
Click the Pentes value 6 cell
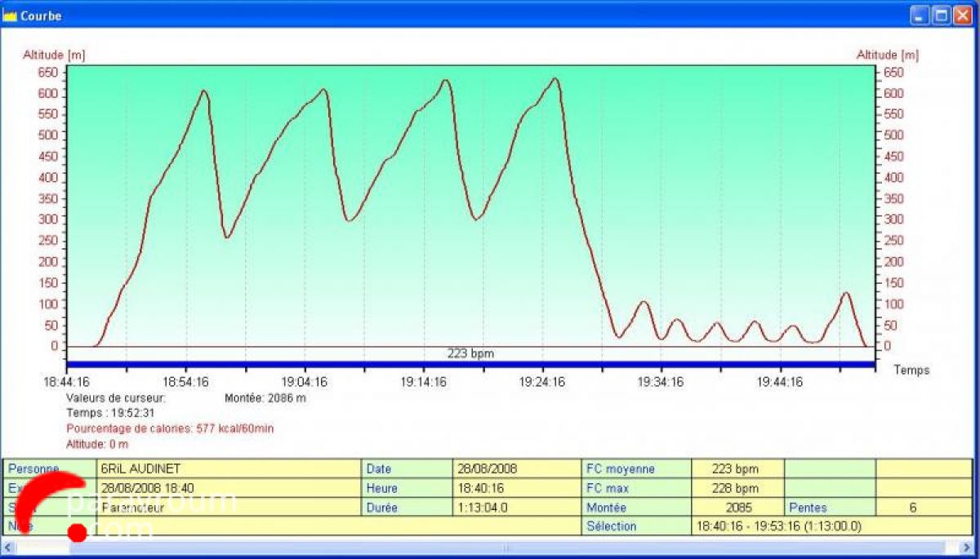911,508
